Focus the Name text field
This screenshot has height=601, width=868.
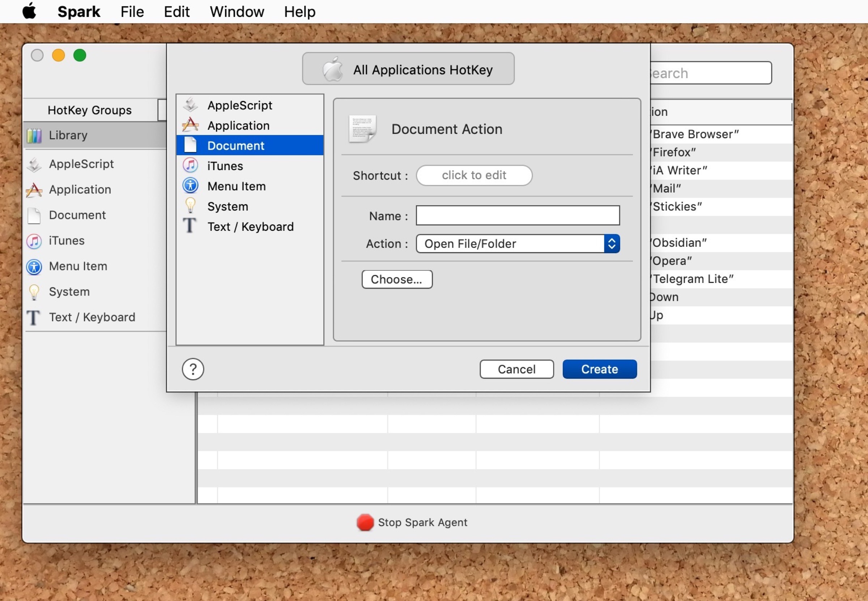point(518,215)
